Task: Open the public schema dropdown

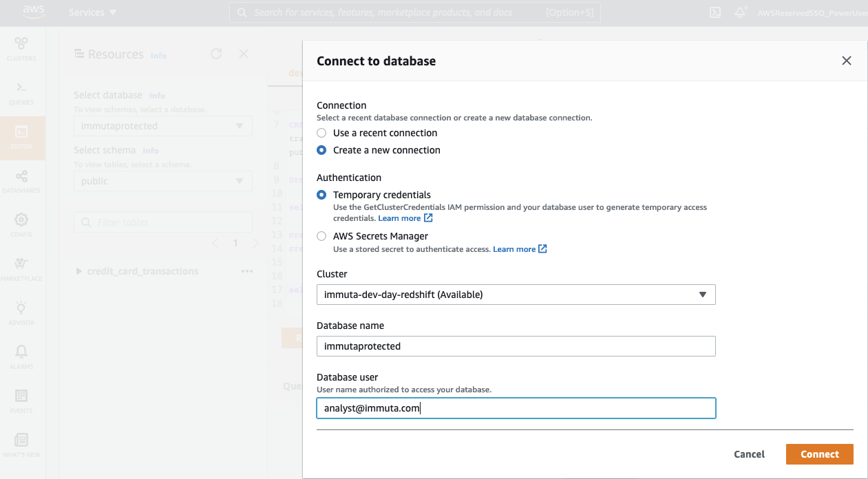Action: 163,181
